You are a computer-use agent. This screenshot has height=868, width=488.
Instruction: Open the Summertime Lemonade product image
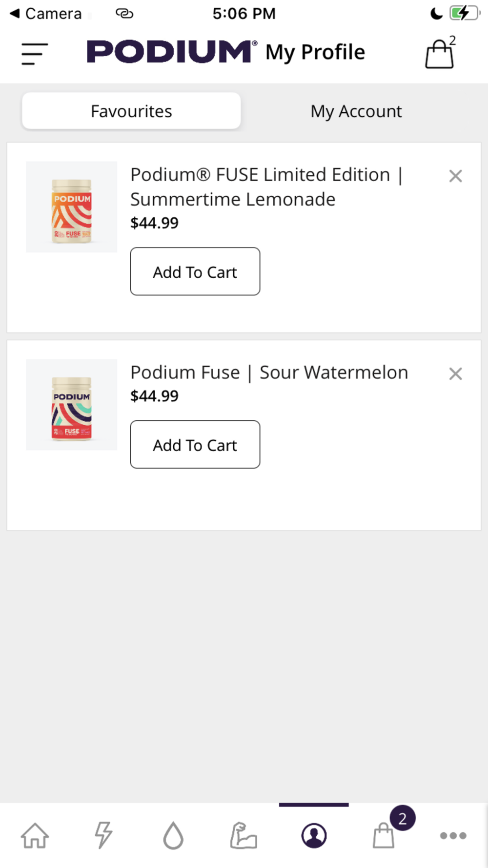[72, 207]
